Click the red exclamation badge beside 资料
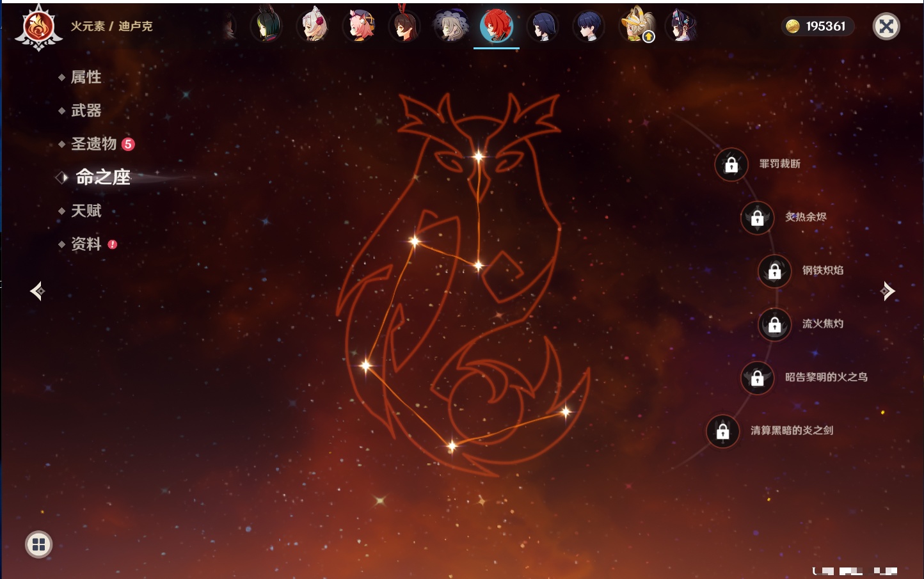The image size is (924, 579). (x=113, y=244)
